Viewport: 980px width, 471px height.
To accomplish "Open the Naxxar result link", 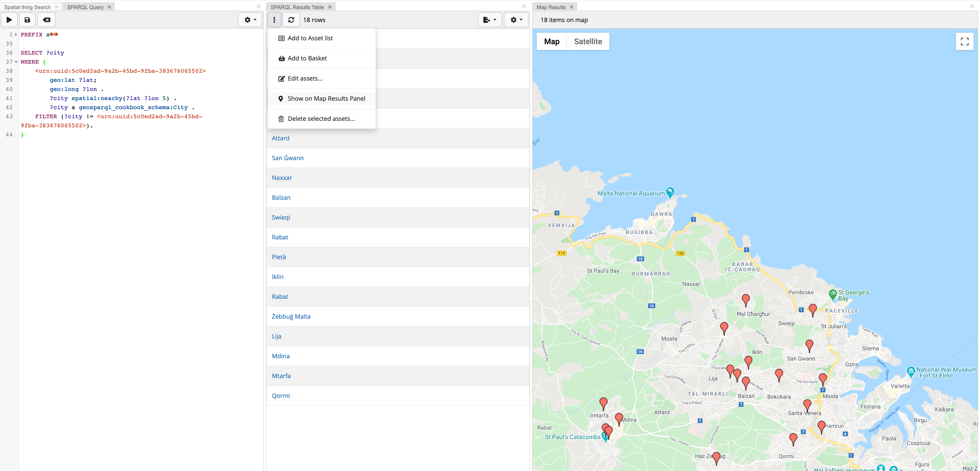I will click(282, 178).
